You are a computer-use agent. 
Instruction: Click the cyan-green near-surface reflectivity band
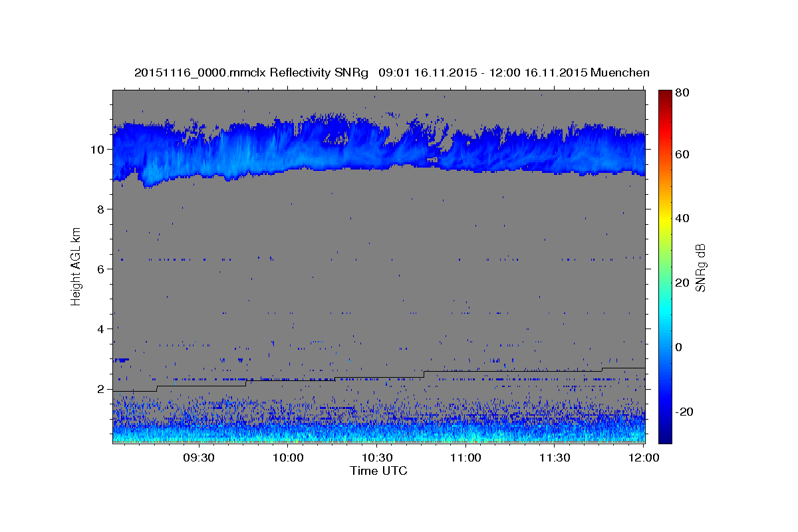point(378,434)
